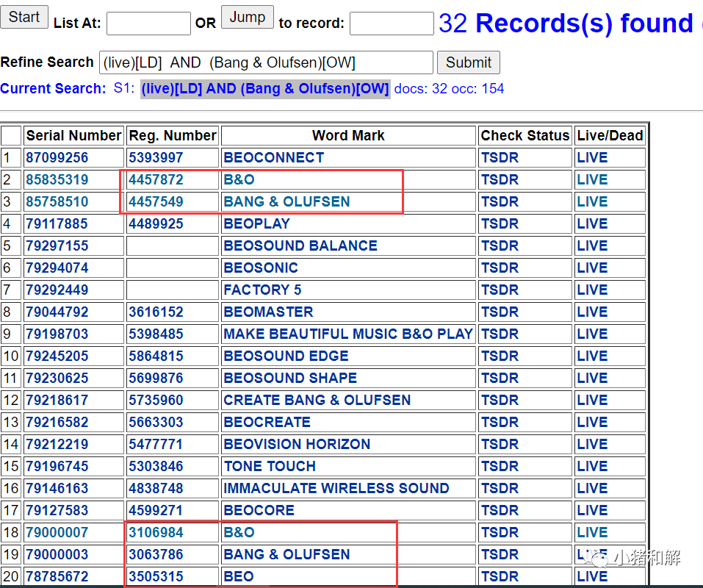Click the Jump button

(247, 17)
